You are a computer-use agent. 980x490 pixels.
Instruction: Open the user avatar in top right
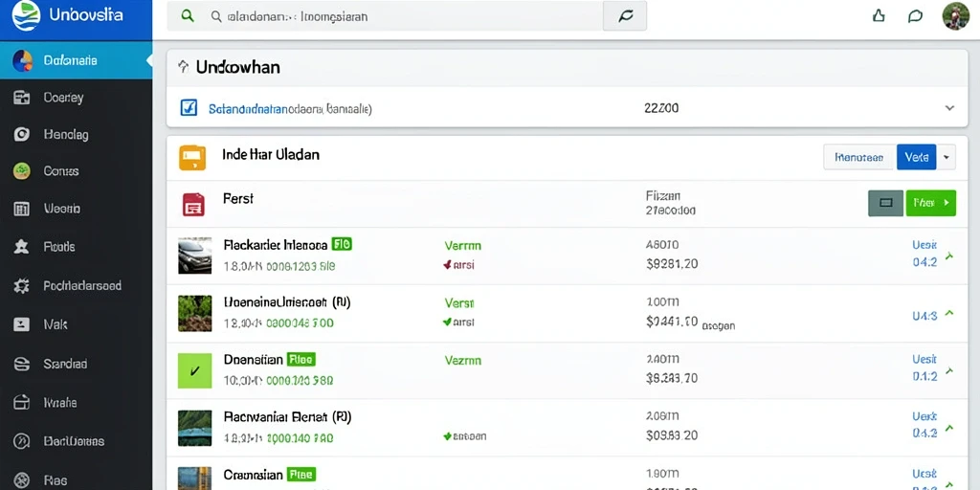click(956, 16)
